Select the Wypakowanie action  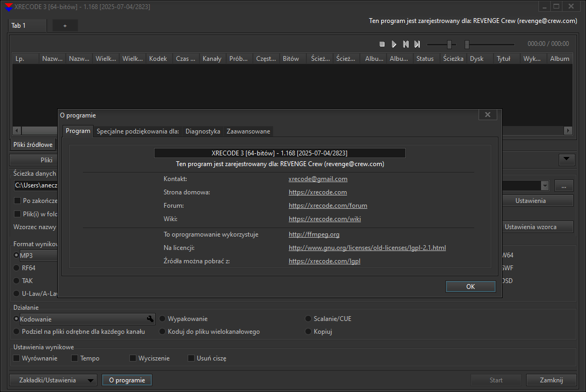162,318
